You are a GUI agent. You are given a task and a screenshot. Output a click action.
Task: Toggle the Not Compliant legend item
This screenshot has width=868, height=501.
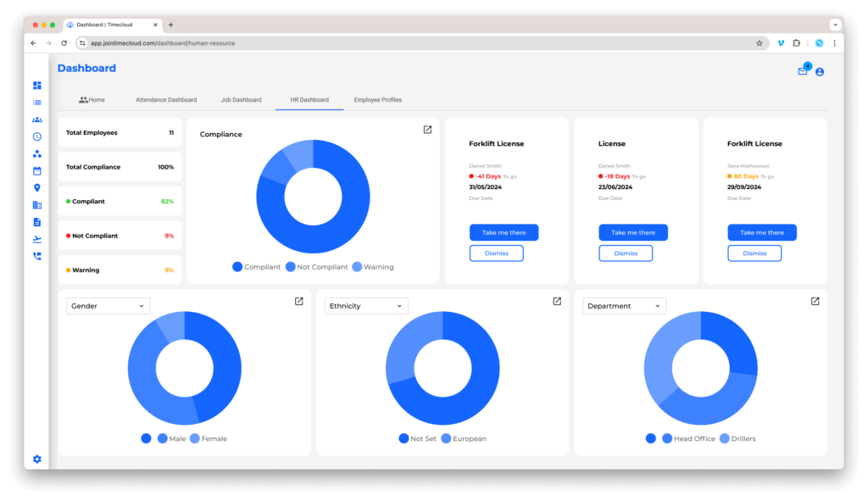317,267
